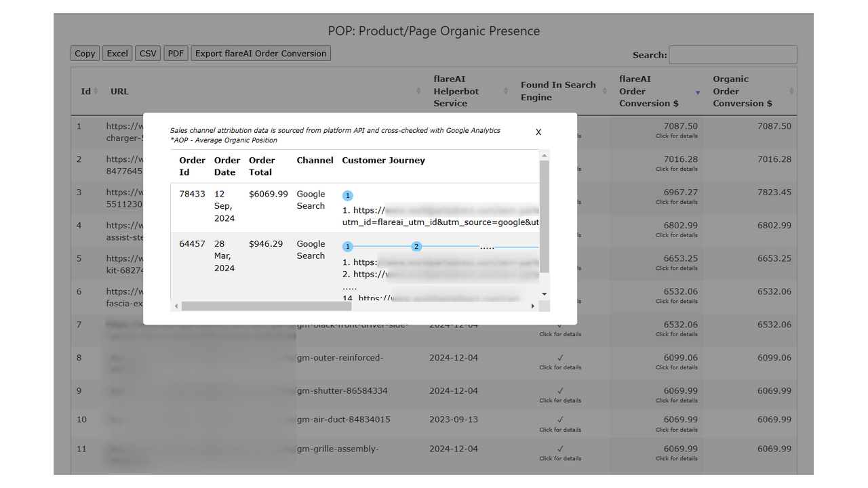The image size is (868, 488).
Task: Click the popup vertical scrollbar thumb
Action: tap(544, 217)
